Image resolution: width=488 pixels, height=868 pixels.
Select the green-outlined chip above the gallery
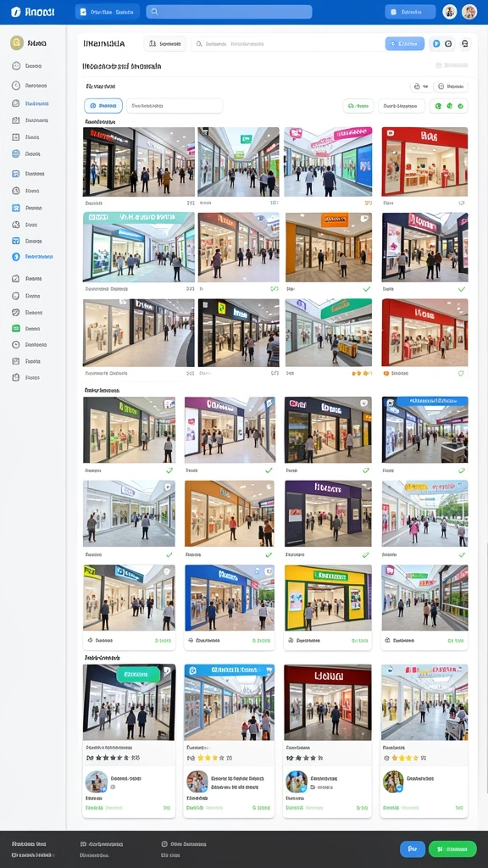click(x=358, y=106)
